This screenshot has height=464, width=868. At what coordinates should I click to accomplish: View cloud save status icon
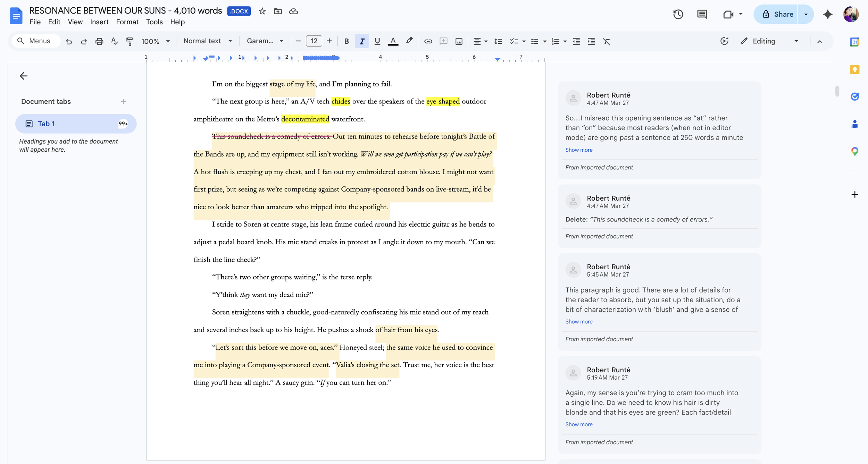pyautogui.click(x=294, y=11)
